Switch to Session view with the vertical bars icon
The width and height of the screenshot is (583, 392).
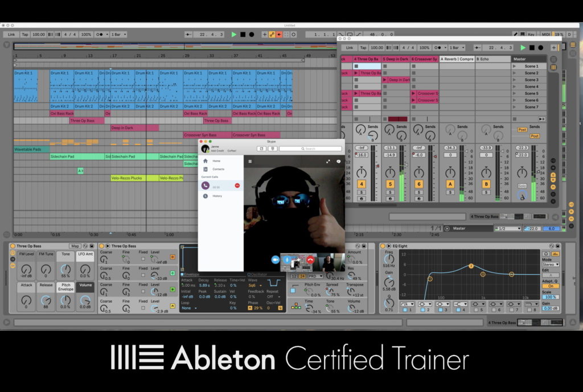[x=553, y=67]
